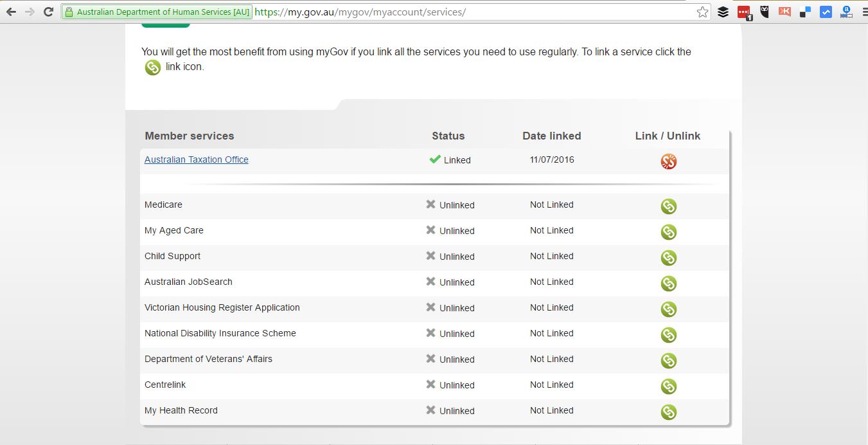Link the National Disability Insurance Scheme
Screen dimensions: 868x445
point(669,335)
